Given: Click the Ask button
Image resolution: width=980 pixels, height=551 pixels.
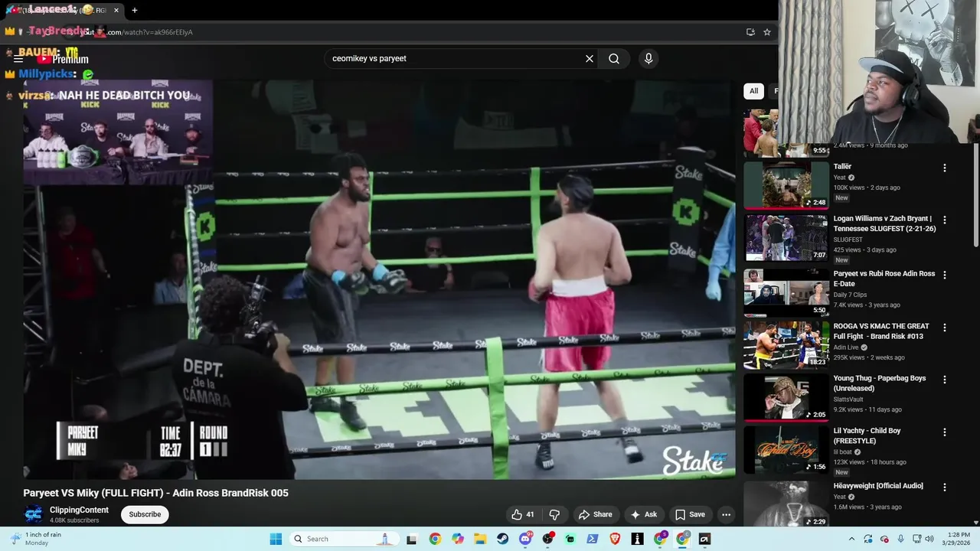Looking at the screenshot, I should [x=643, y=514].
